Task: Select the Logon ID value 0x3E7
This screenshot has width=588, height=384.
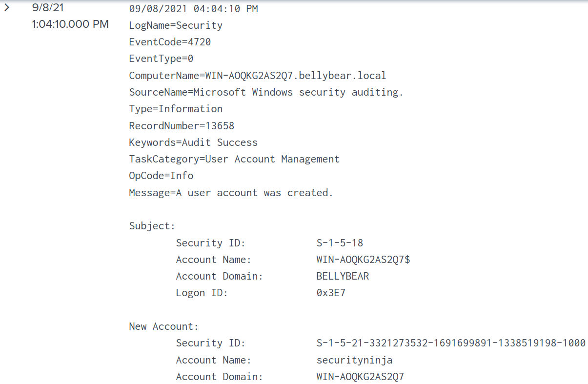Action: coord(331,293)
